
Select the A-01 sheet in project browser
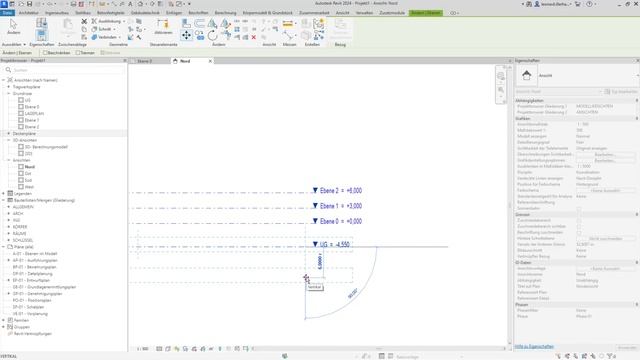[x=35, y=253]
